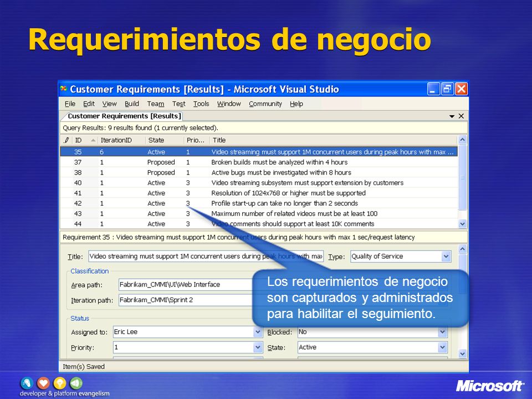Click the Microsoft logo on the slide
Image resolution: width=532 pixels, height=399 pixels.
489,386
